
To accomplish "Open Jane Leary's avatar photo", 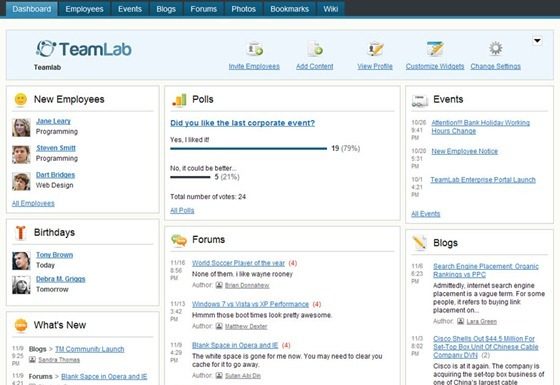I will (21, 128).
